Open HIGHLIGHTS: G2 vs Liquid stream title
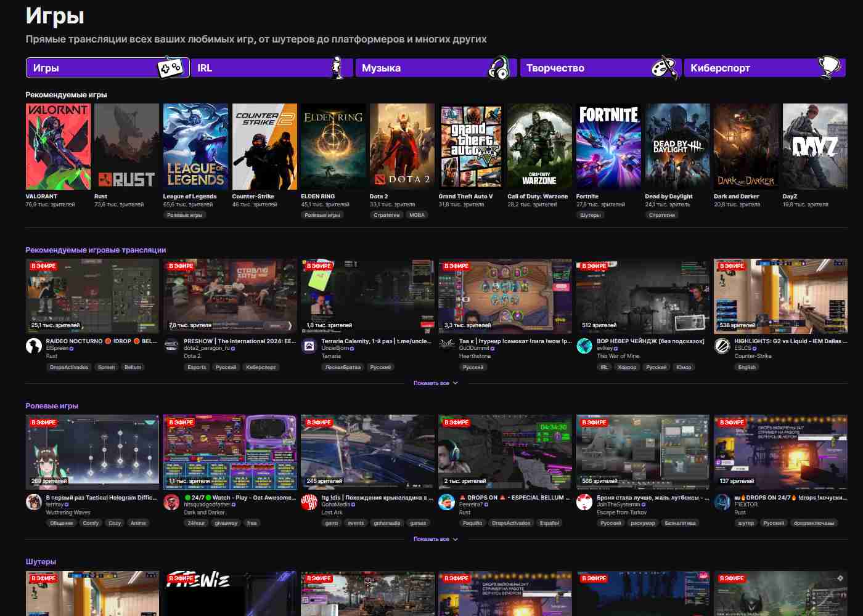863x616 pixels. click(791, 341)
